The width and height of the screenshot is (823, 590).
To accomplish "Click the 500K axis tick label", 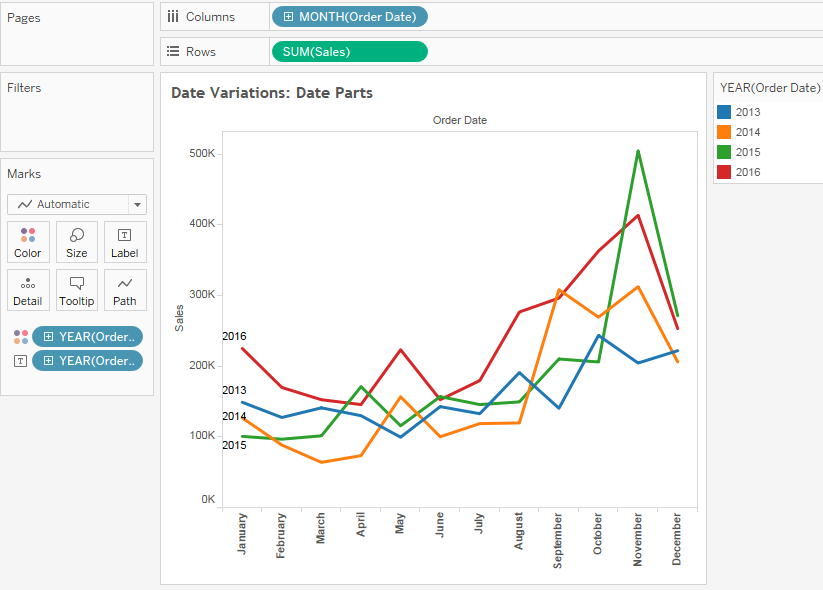I will click(202, 153).
